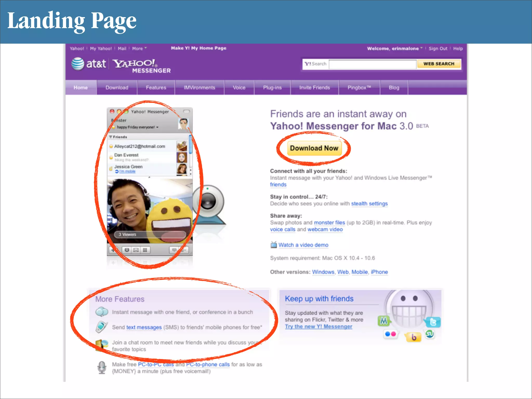Viewport: 532px width, 399px height.
Task: Select the Home tab
Action: click(x=81, y=88)
